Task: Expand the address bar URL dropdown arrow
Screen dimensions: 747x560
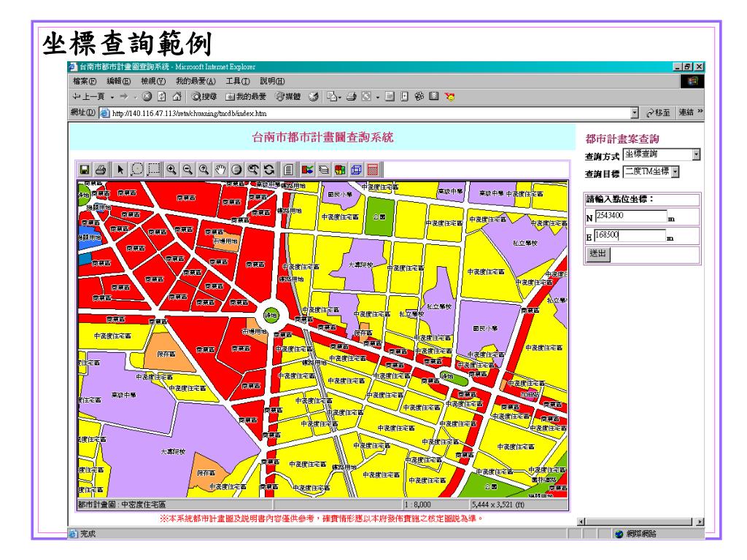Action: tap(634, 113)
